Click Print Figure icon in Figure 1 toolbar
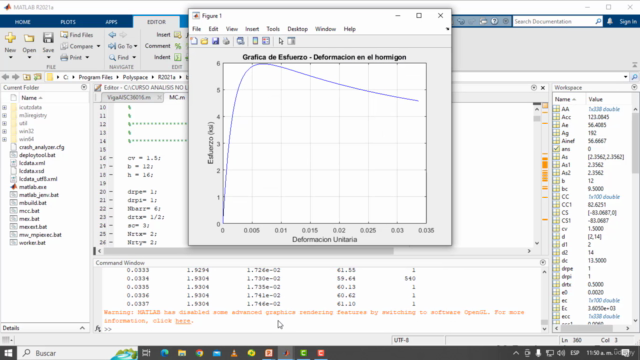 [226, 41]
